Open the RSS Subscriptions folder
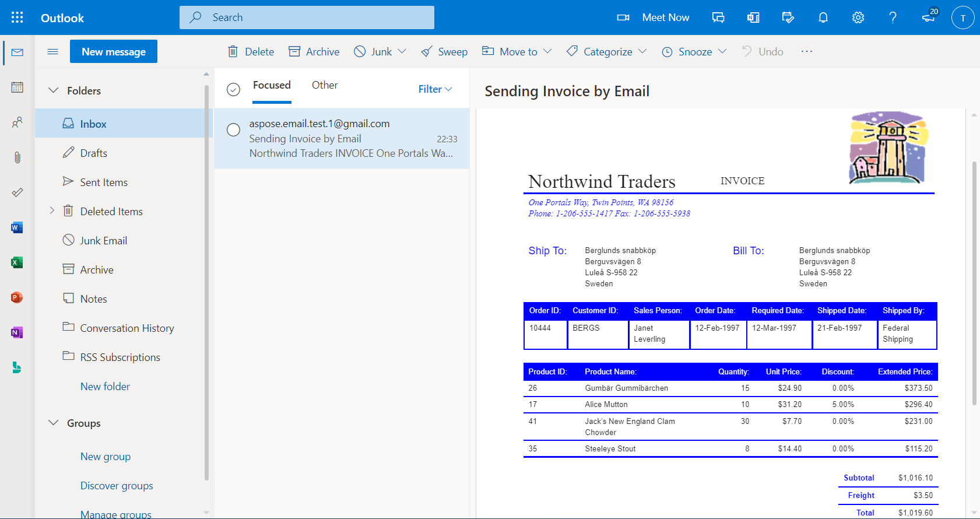 click(120, 356)
